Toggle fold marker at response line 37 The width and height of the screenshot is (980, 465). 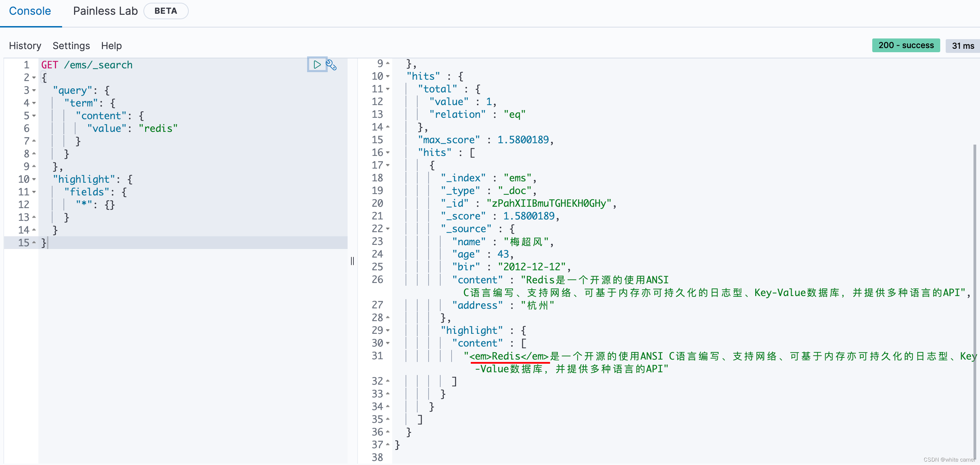point(388,444)
